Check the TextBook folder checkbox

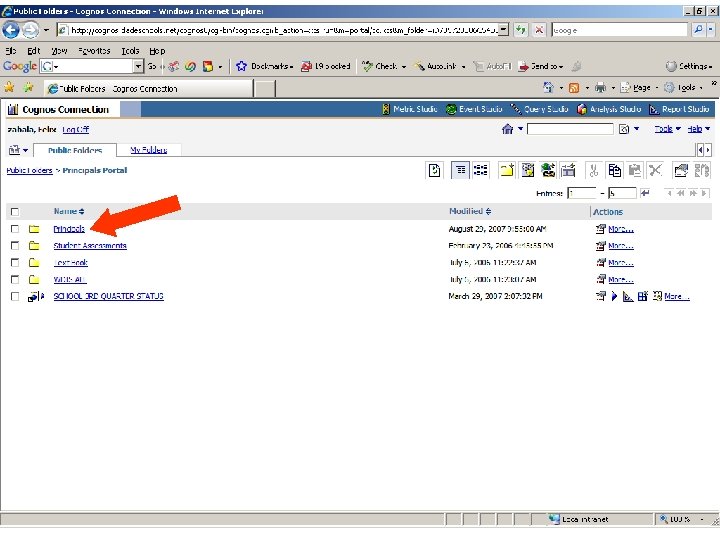point(15,263)
